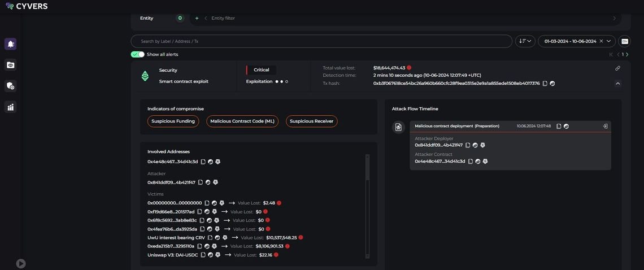Go to previous alerts page
644x270 pixels.
619,54
